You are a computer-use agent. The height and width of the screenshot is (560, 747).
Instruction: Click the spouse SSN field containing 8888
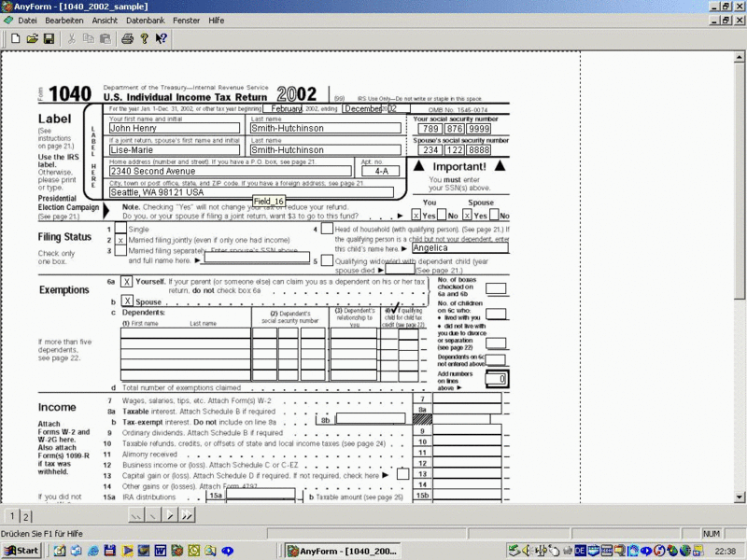pyautogui.click(x=478, y=150)
